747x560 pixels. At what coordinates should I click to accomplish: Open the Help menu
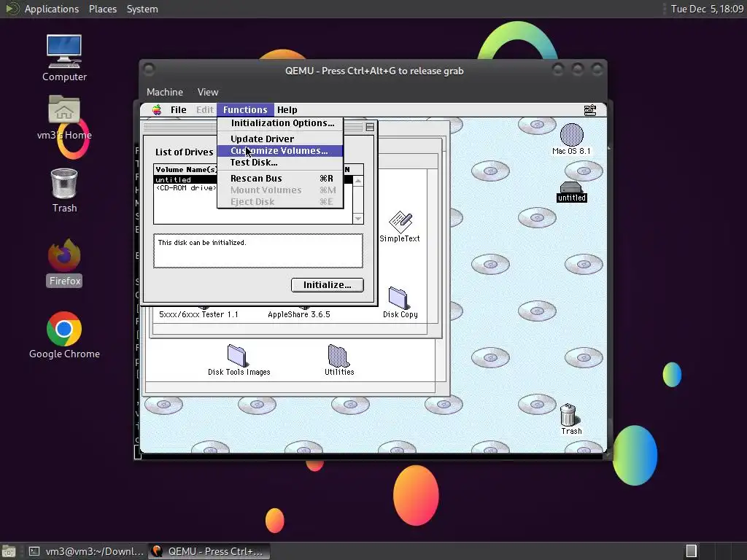click(287, 110)
